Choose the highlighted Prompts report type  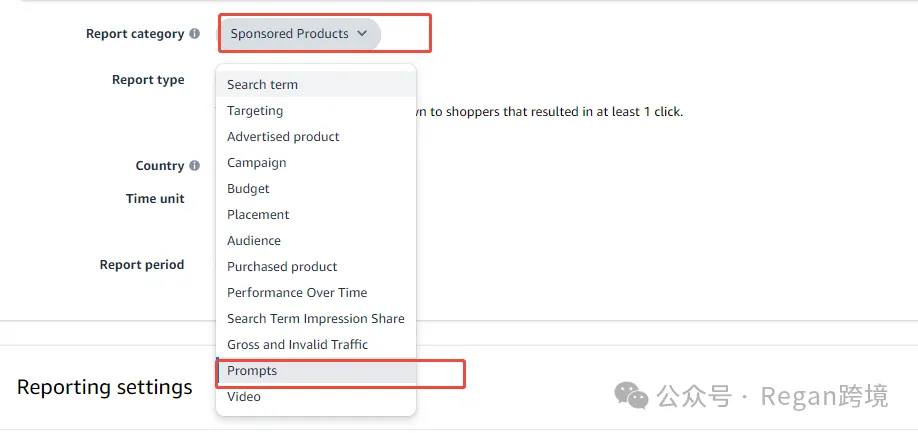pyautogui.click(x=252, y=371)
